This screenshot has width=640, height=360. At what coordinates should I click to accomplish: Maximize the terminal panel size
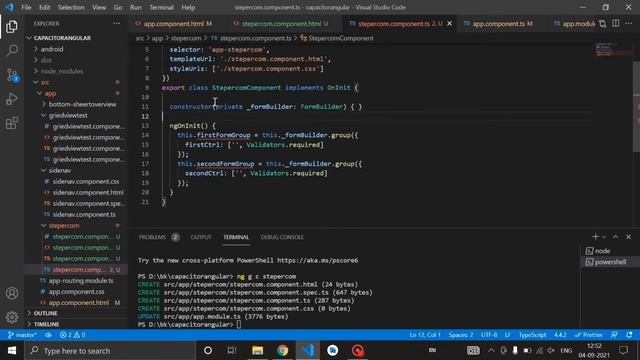[x=616, y=237]
